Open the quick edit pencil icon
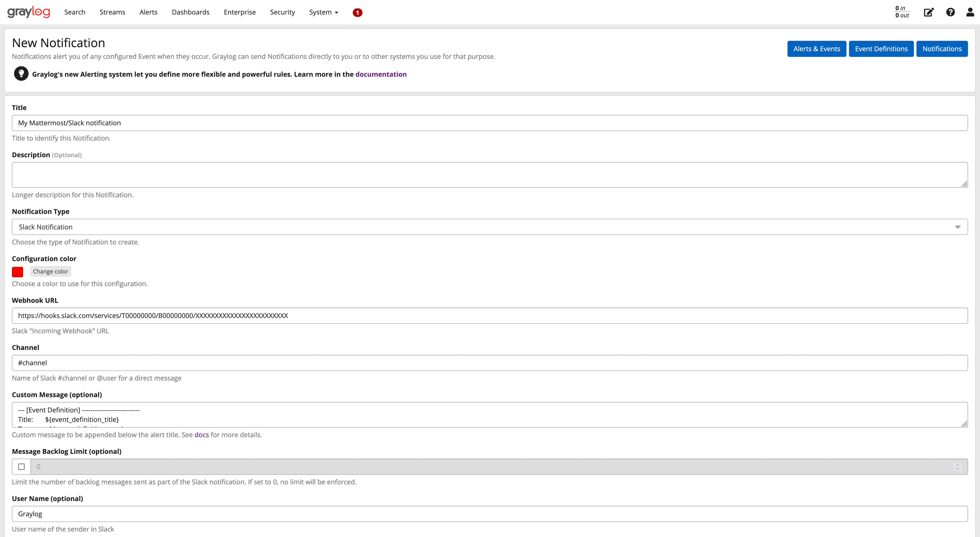The width and height of the screenshot is (980, 537). [929, 12]
